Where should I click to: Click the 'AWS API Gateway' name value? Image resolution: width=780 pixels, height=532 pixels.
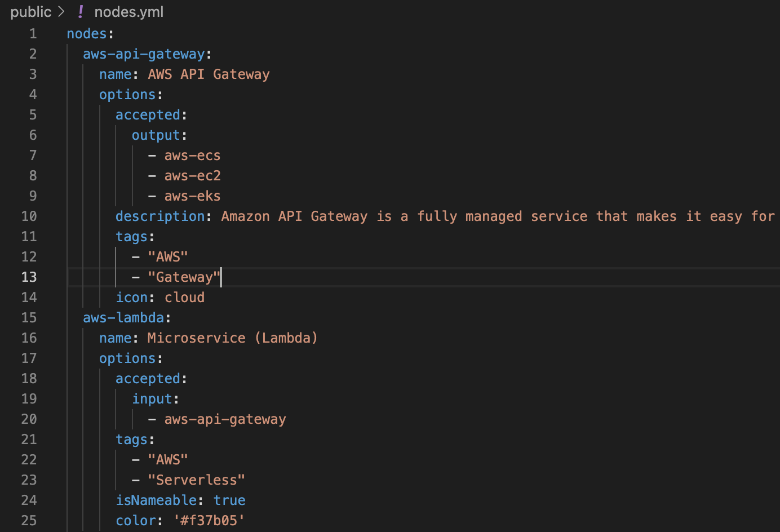coord(209,74)
